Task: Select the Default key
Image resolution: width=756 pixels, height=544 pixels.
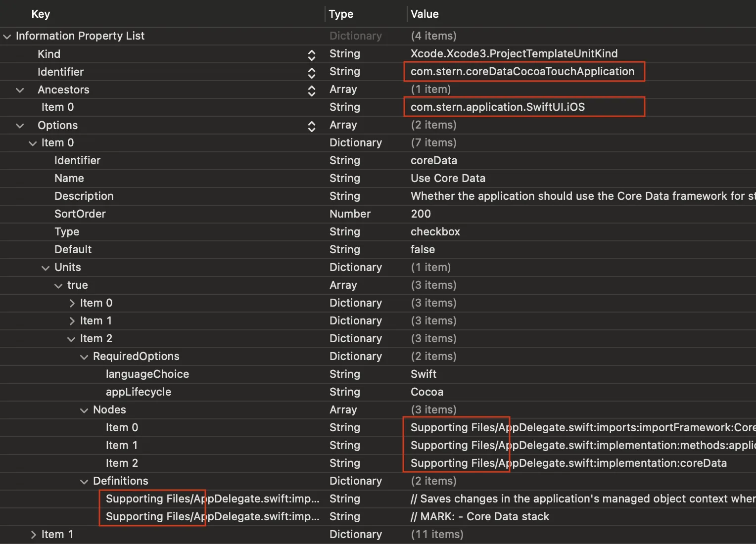Action: pos(73,249)
